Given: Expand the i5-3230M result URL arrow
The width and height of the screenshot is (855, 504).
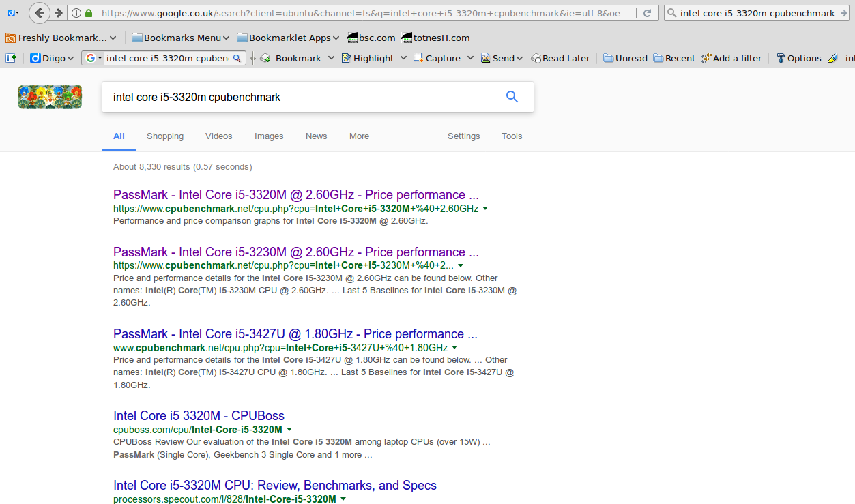Looking at the screenshot, I should click(x=461, y=266).
